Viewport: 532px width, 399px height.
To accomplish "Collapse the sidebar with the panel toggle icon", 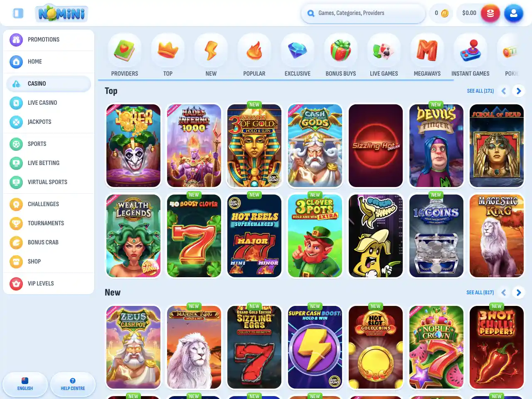I will [18, 13].
